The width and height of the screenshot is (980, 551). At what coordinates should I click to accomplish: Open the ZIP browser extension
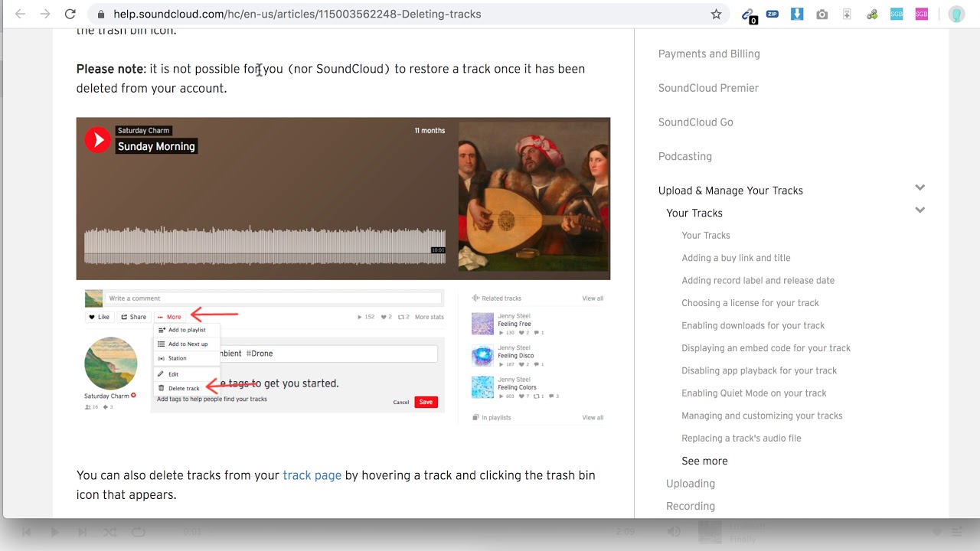point(773,13)
